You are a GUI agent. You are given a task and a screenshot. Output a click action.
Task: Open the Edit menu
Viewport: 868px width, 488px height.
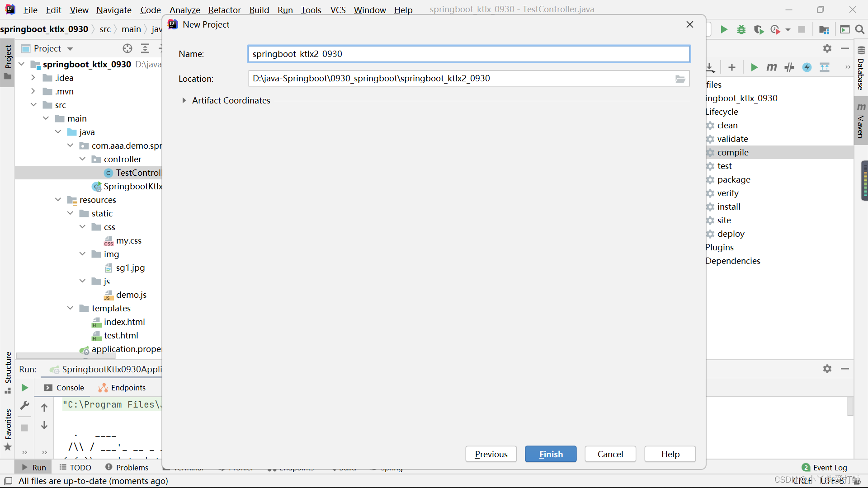coord(53,10)
